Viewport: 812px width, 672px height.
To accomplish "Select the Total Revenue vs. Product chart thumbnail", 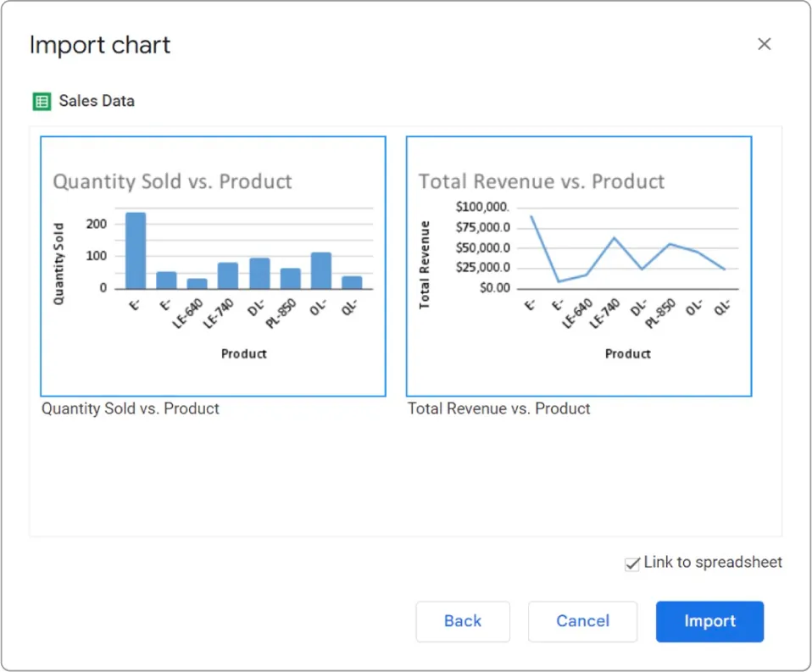I will click(x=579, y=265).
